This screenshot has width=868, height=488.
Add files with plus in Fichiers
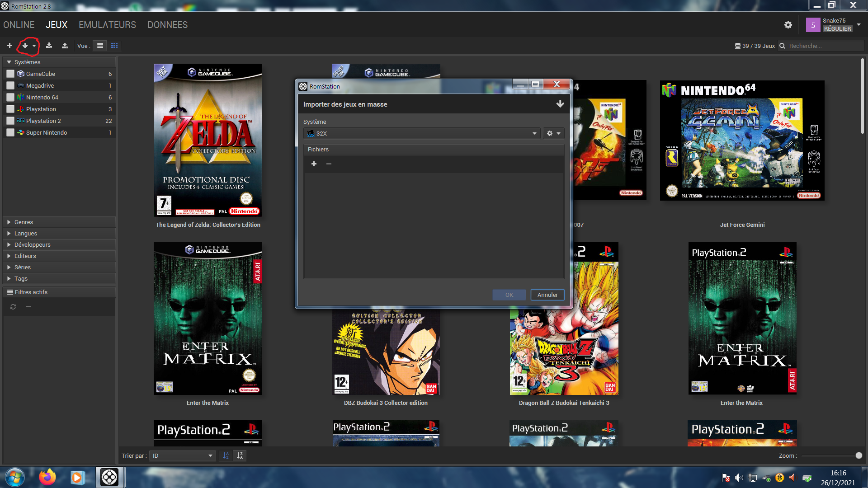[x=314, y=164]
